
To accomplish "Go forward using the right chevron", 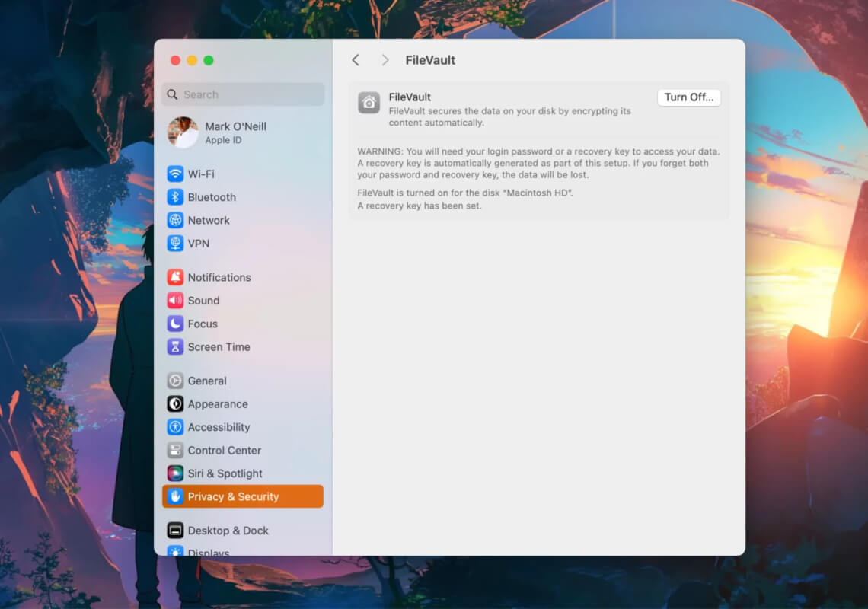I will coord(385,60).
